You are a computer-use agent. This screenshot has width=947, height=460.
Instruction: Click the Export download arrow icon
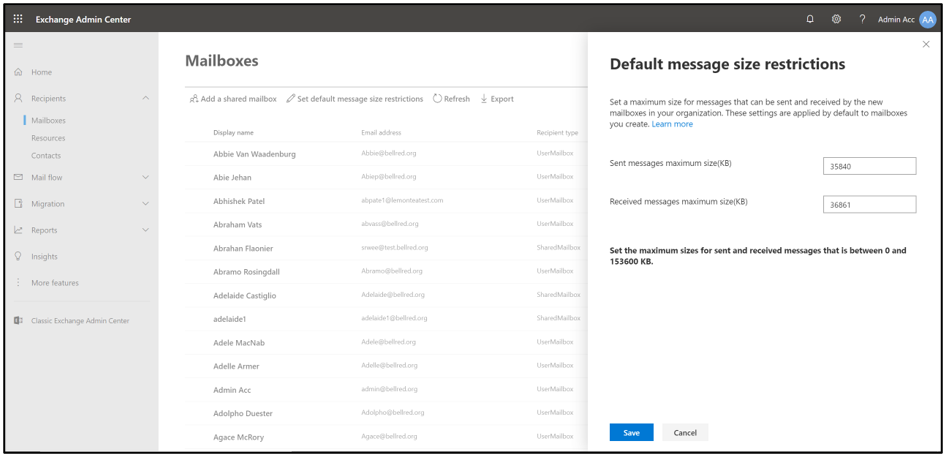(484, 99)
